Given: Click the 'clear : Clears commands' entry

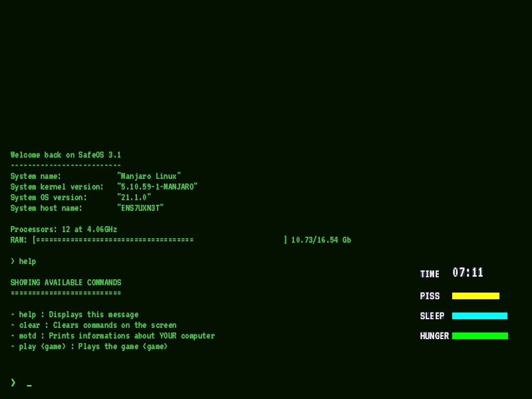Looking at the screenshot, I should click(x=94, y=325).
